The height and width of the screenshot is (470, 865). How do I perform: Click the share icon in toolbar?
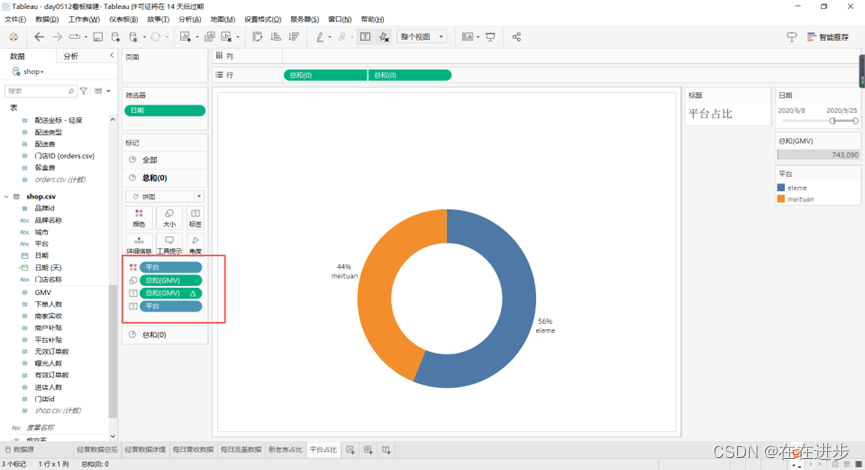[516, 37]
